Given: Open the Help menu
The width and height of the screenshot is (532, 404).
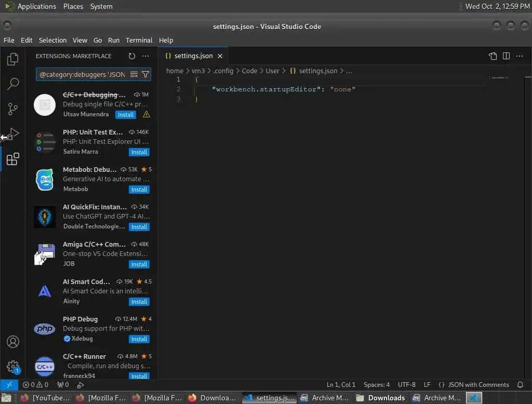Looking at the screenshot, I should 166,40.
